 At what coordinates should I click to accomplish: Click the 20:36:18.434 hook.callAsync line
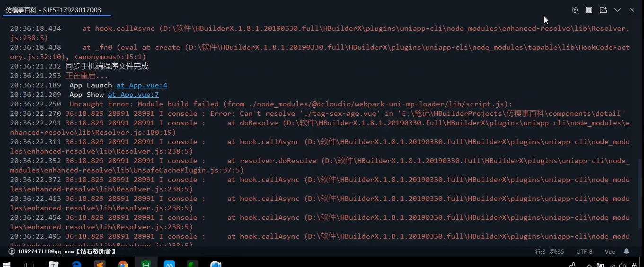coord(320,33)
